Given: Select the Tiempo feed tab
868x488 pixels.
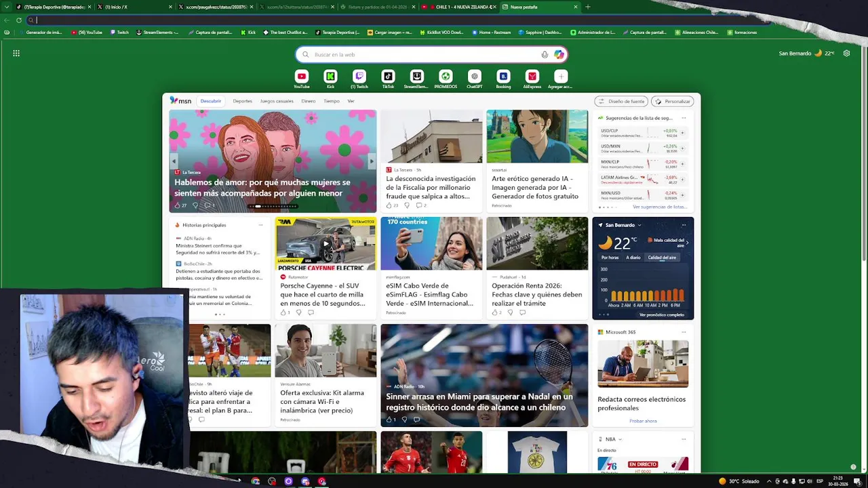Looking at the screenshot, I should click(x=332, y=101).
